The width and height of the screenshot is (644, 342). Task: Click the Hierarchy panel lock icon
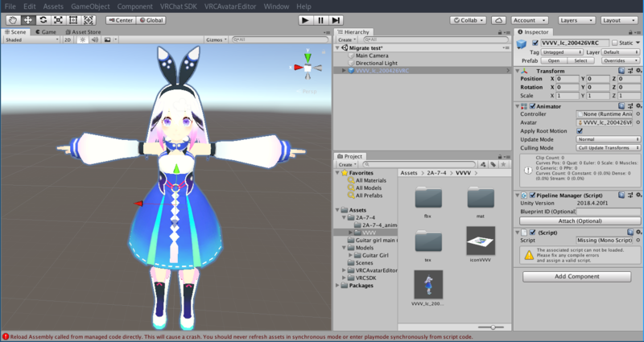tap(500, 32)
